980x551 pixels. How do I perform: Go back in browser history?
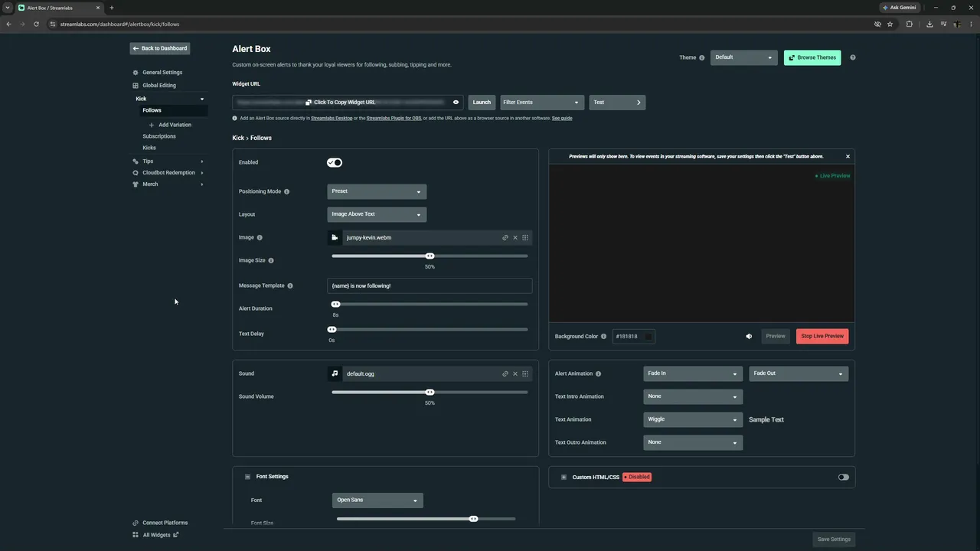[8, 24]
